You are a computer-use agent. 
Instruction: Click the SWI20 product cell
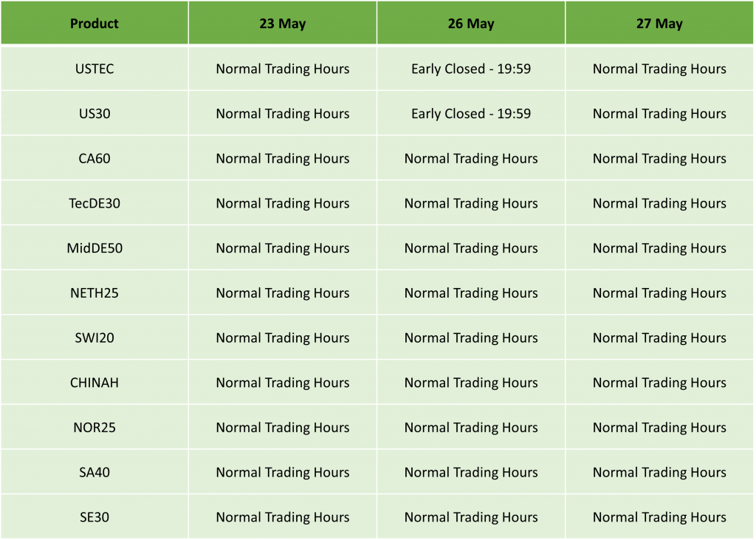coord(94,338)
